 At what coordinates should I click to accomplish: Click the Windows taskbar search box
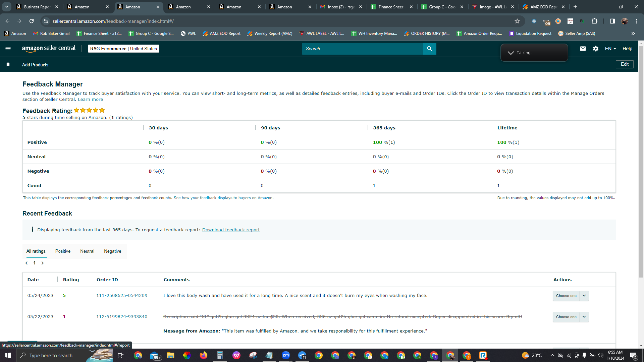point(64,355)
